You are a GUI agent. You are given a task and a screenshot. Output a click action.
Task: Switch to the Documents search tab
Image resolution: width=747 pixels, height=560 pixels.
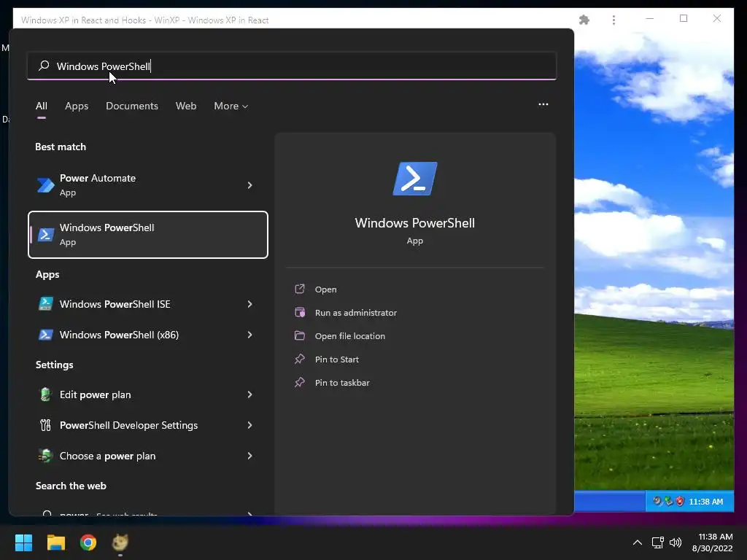coord(132,106)
